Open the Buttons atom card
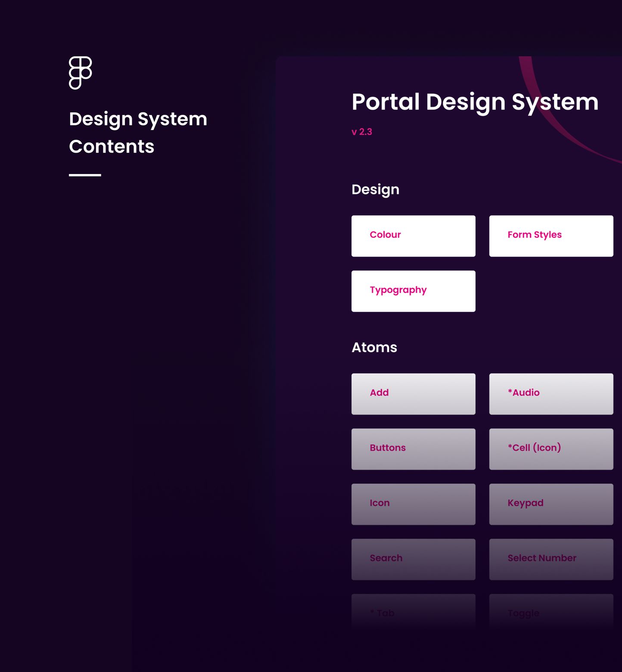 [x=413, y=448]
